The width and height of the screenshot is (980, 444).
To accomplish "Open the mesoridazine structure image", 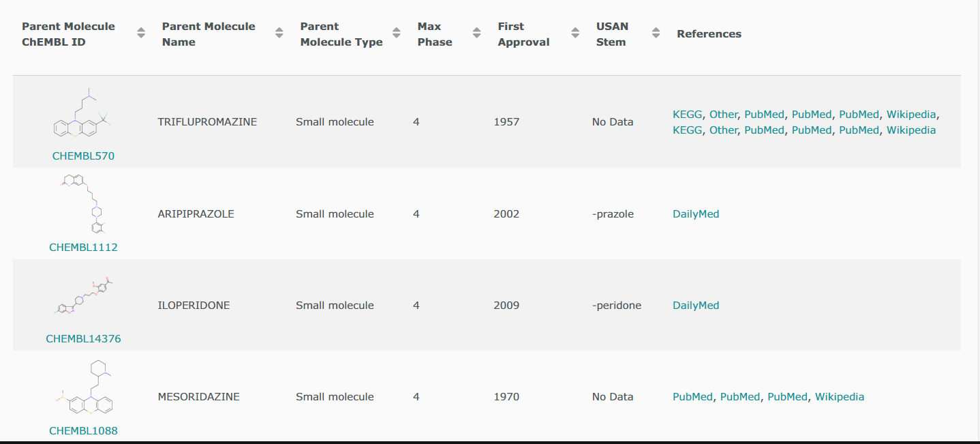I will (83, 389).
